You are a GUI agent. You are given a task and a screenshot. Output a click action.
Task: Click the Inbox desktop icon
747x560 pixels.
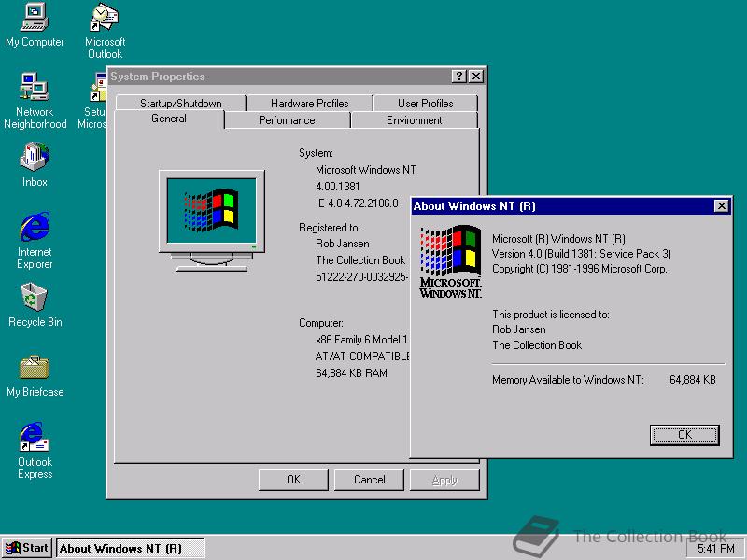[35, 164]
